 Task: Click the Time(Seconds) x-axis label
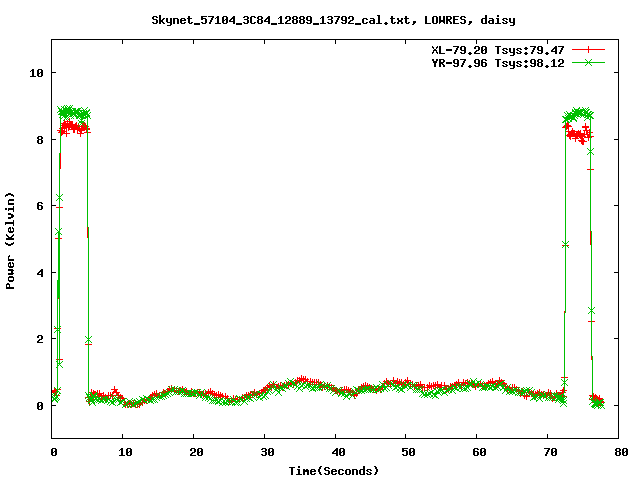pos(336,470)
